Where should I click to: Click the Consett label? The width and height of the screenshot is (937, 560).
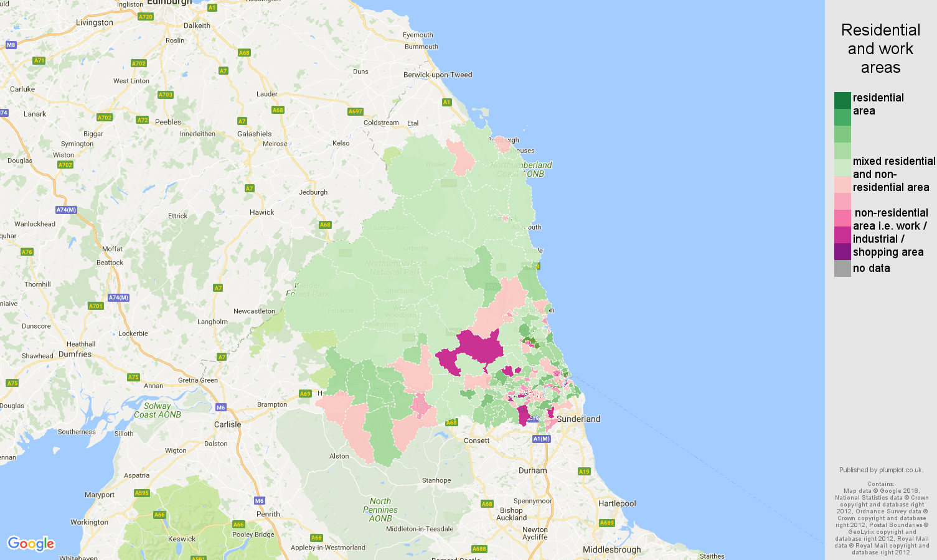tap(477, 441)
